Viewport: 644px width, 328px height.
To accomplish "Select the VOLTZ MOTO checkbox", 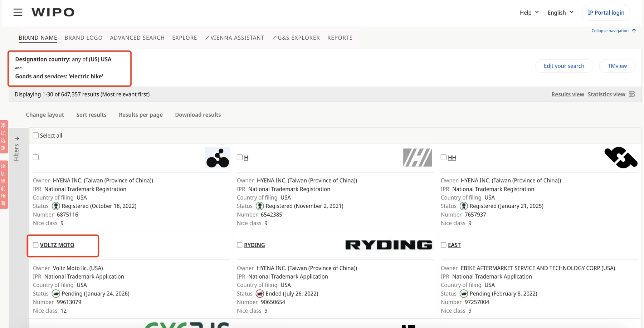I will [36, 245].
